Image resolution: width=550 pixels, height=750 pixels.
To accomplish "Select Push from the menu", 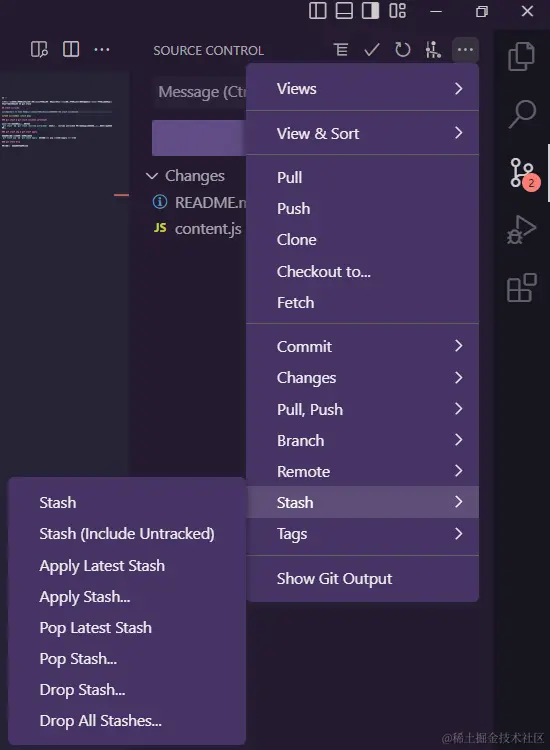I will point(362,209).
